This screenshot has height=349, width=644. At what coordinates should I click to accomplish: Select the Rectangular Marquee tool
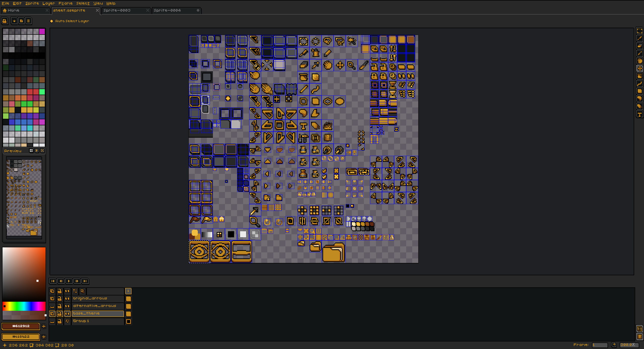tap(639, 31)
